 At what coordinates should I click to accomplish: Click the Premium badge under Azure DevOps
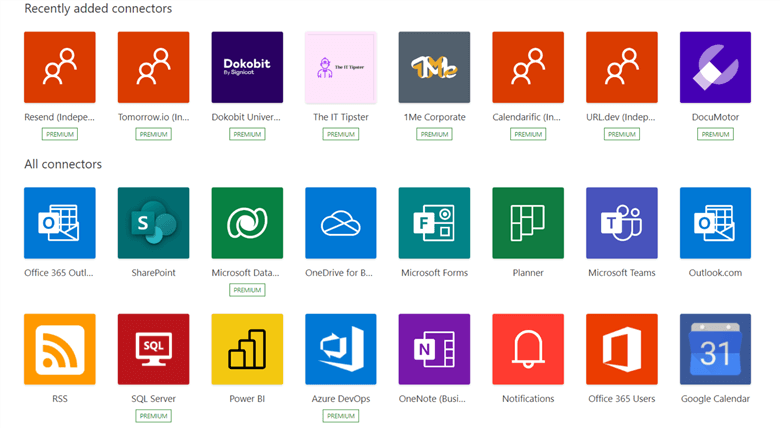point(341,416)
